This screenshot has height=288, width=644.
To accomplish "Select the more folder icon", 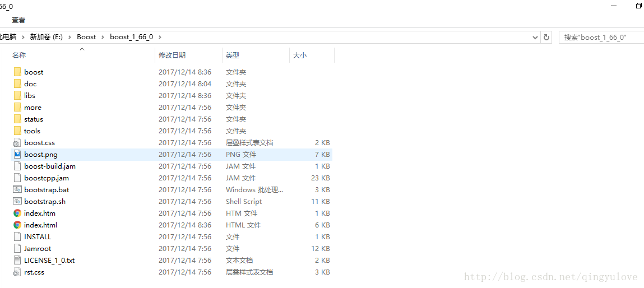I will [x=17, y=107].
